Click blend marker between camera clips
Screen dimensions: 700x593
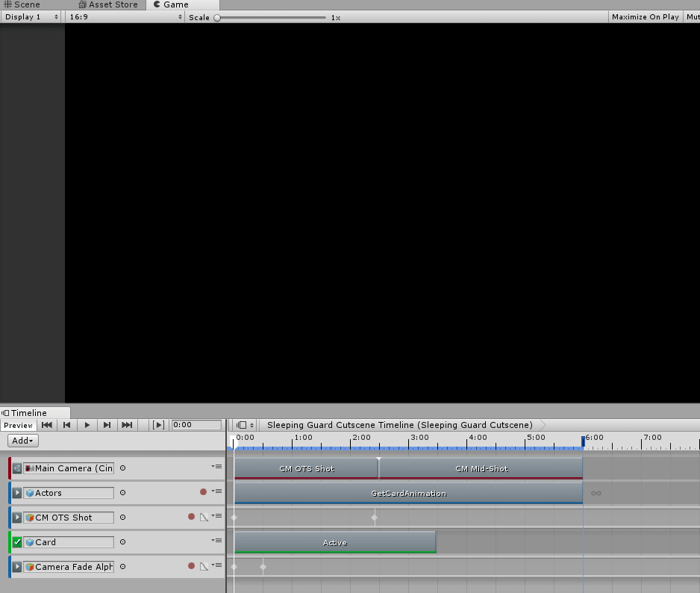pyautogui.click(x=378, y=459)
